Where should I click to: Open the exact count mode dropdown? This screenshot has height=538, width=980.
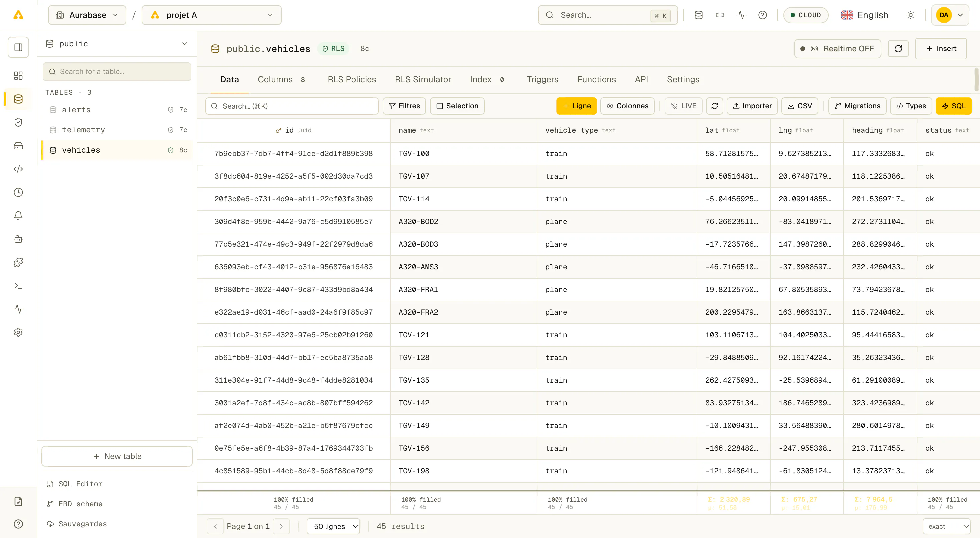[947, 526]
